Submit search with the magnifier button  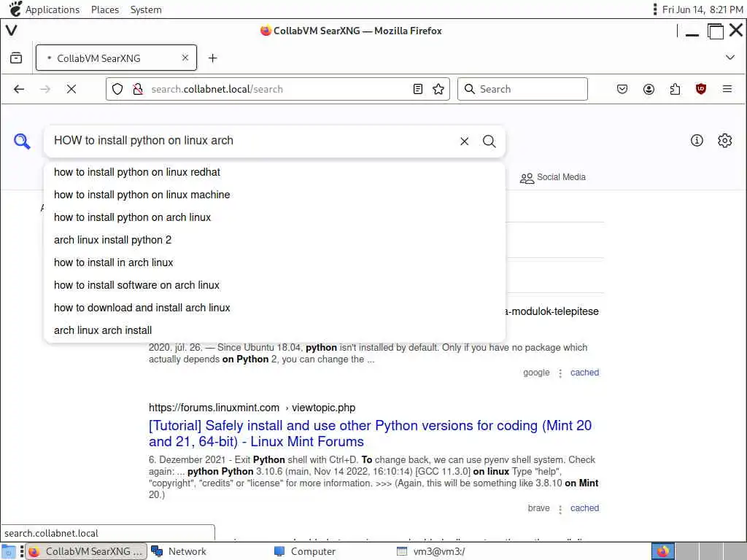click(489, 141)
